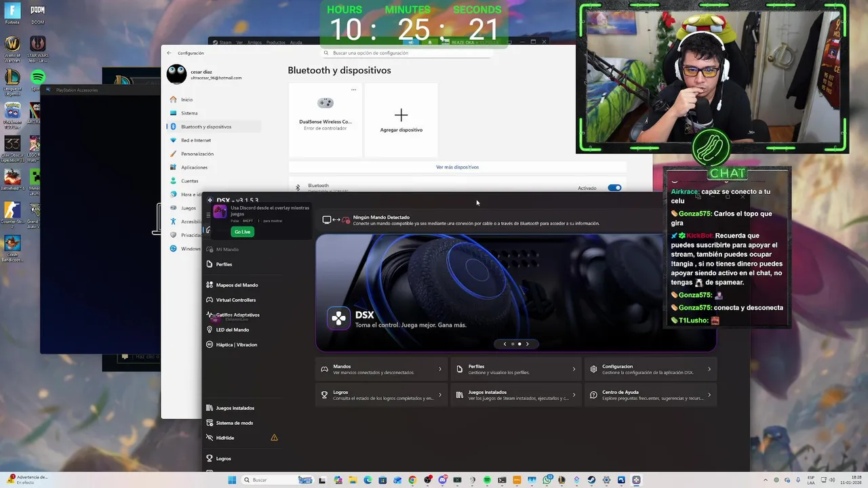Image resolution: width=868 pixels, height=488 pixels.
Task: Open Perfiles in DSX sidebar
Action: pyautogui.click(x=224, y=264)
